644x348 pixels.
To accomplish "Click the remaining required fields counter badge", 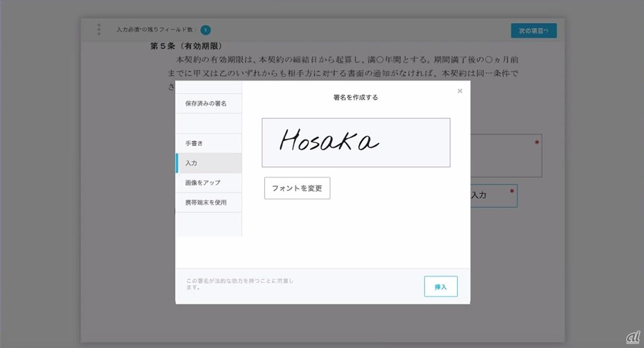I will coord(206,30).
